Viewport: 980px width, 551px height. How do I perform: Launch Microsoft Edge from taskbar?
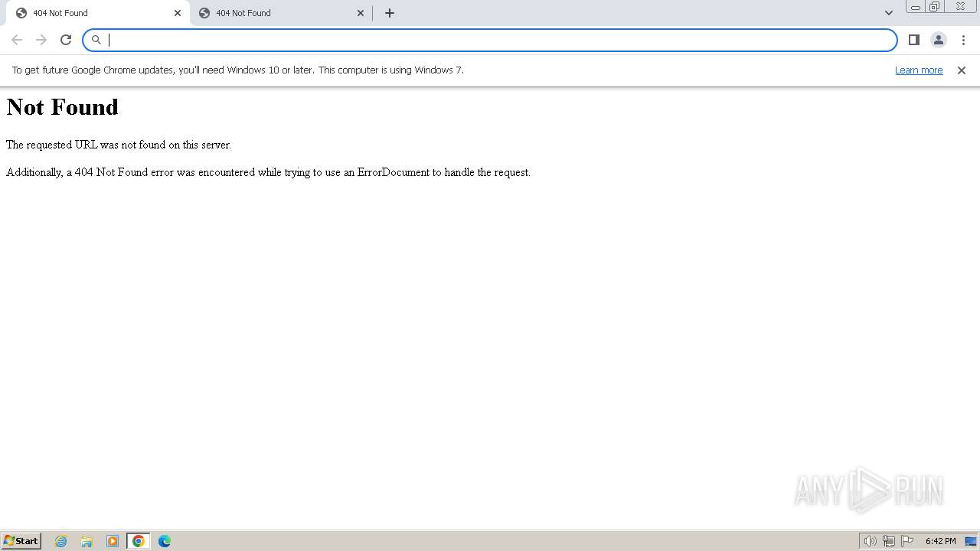pyautogui.click(x=165, y=541)
